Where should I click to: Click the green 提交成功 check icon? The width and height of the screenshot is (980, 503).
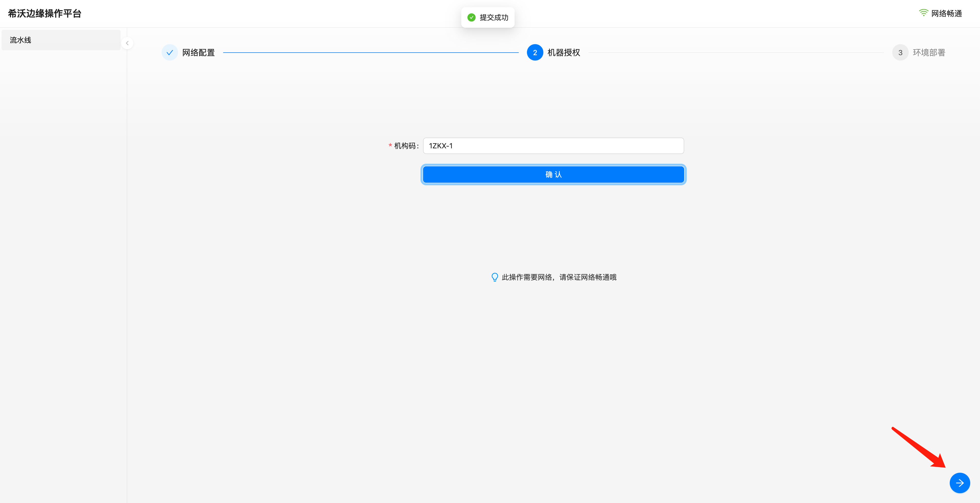pos(471,17)
